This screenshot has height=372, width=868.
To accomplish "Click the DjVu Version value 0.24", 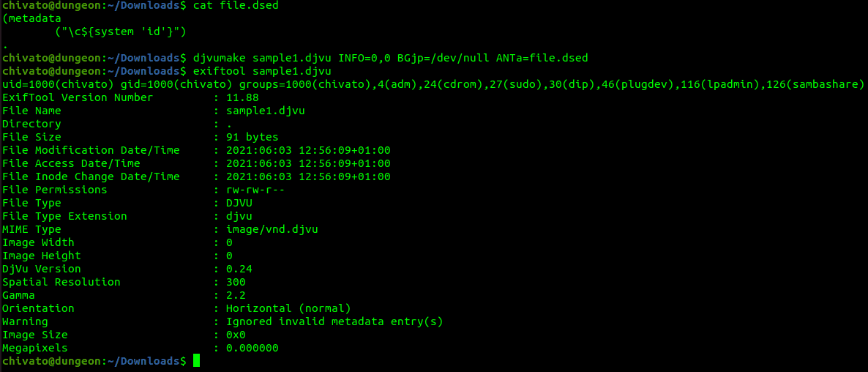I will tap(240, 269).
